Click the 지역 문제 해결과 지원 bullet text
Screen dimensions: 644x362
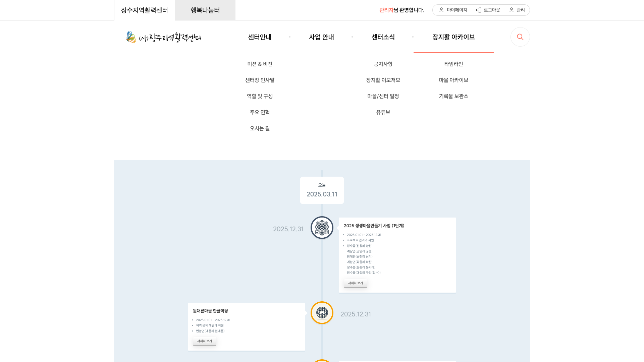coord(210,325)
